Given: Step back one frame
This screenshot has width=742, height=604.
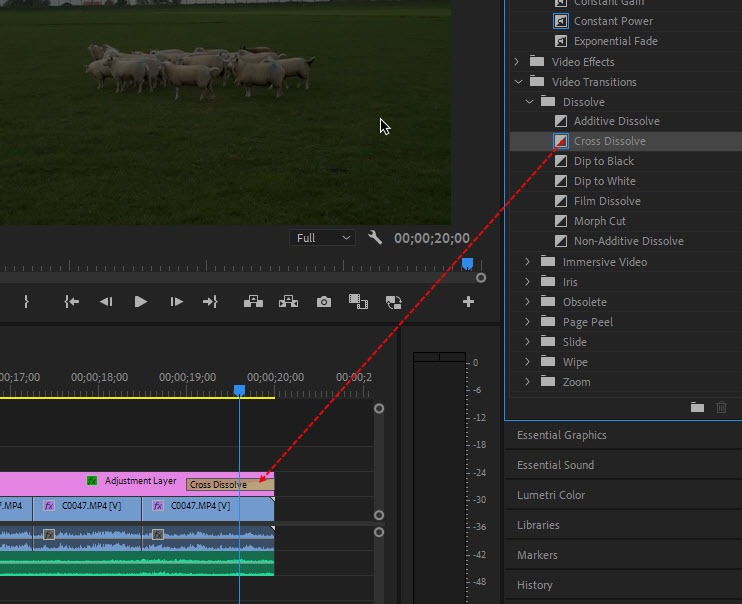Looking at the screenshot, I should pyautogui.click(x=106, y=301).
